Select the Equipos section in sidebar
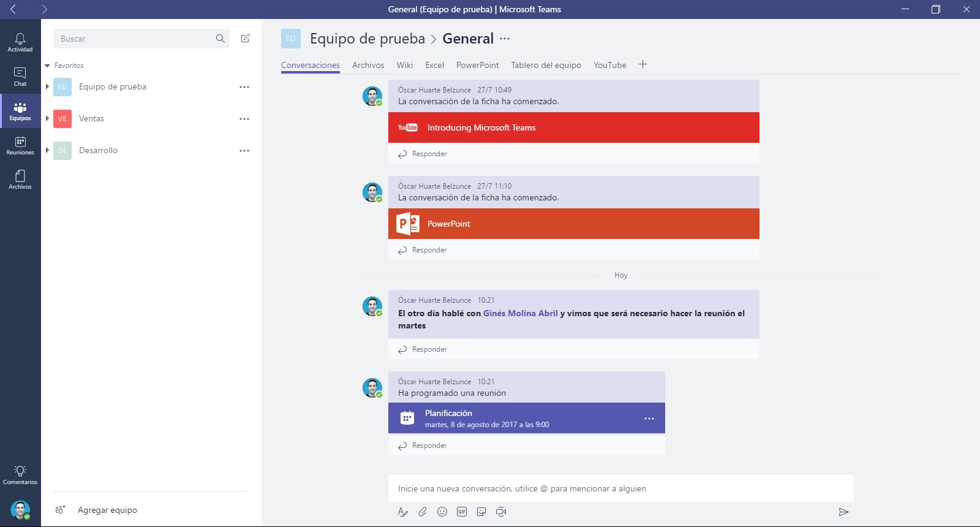 coord(20,111)
